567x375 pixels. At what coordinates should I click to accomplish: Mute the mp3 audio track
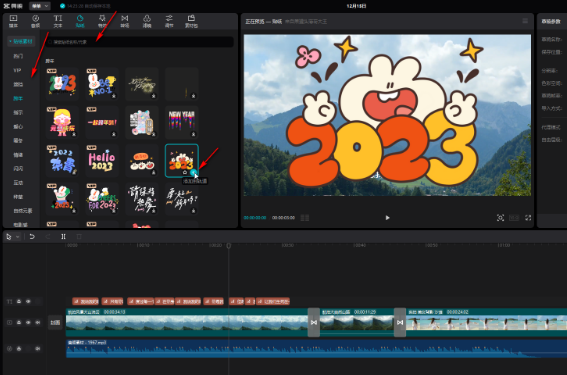pyautogui.click(x=38, y=349)
